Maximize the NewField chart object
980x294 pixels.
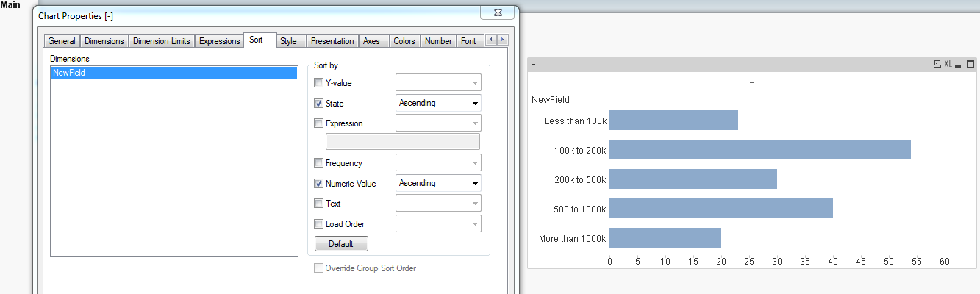(x=971, y=65)
